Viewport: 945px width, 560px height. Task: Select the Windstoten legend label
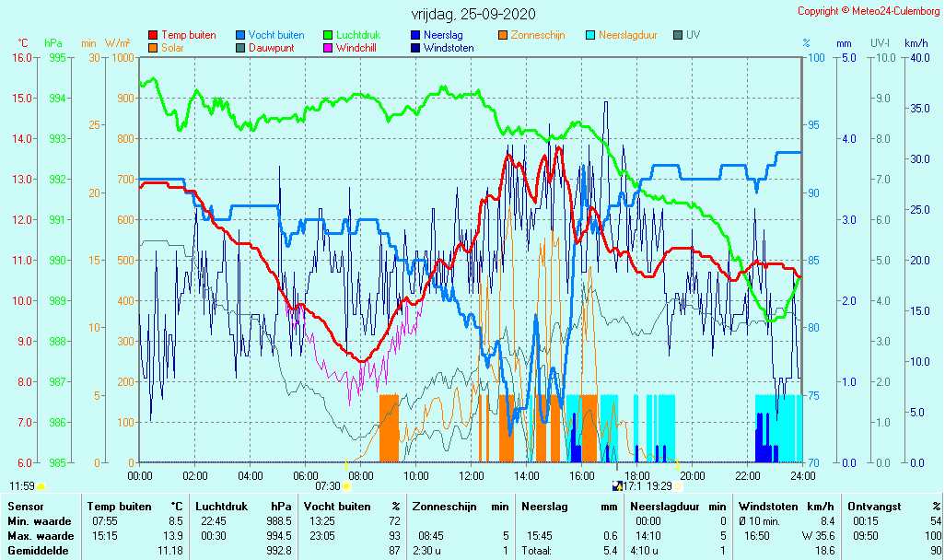[x=449, y=48]
